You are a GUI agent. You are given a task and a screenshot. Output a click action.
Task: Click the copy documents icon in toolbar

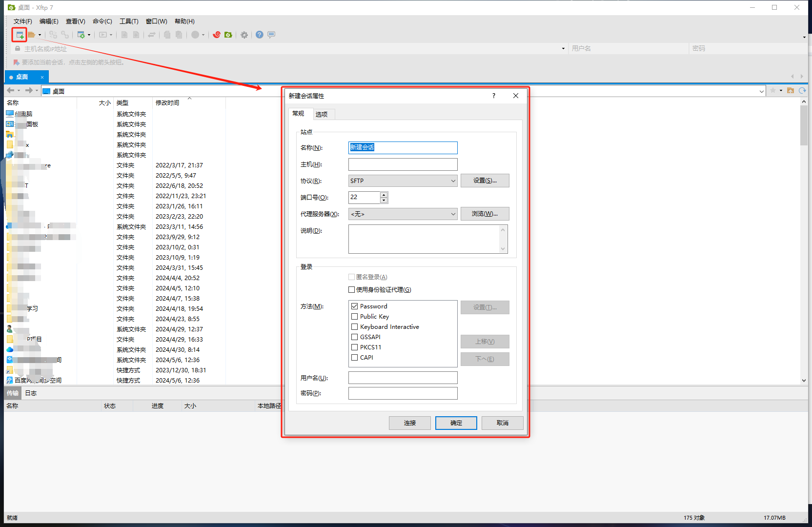167,35
